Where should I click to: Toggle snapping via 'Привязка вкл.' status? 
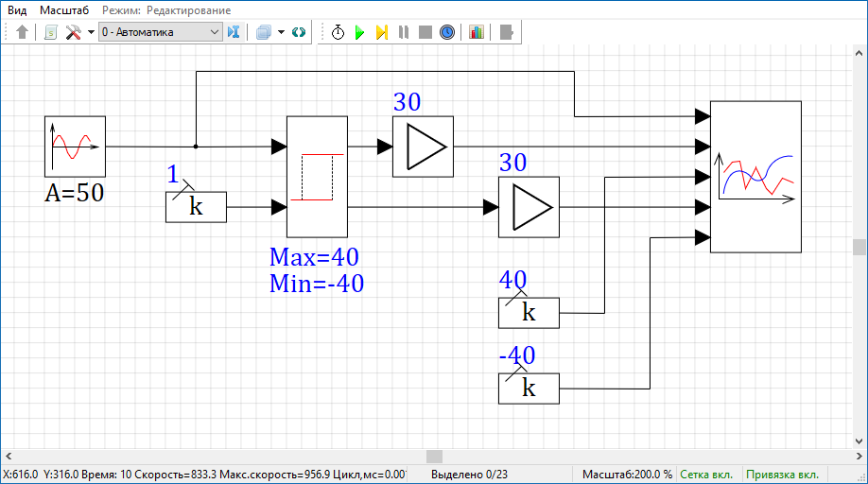[x=781, y=475]
